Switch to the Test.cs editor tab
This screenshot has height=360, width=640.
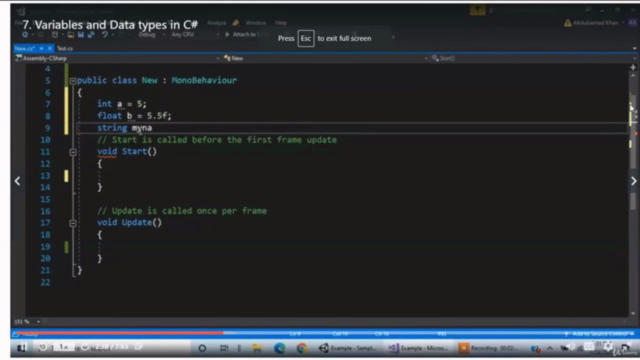pyautogui.click(x=65, y=49)
